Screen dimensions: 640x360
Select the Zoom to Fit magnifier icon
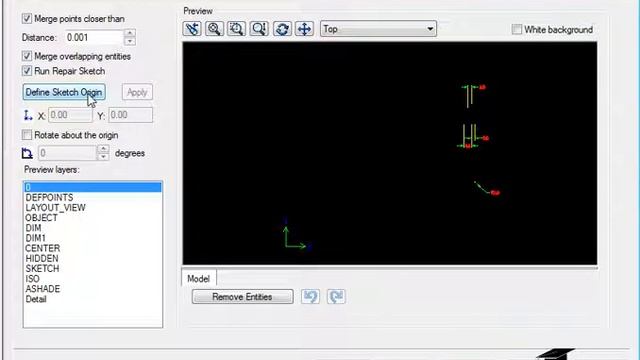pyautogui.click(x=214, y=29)
